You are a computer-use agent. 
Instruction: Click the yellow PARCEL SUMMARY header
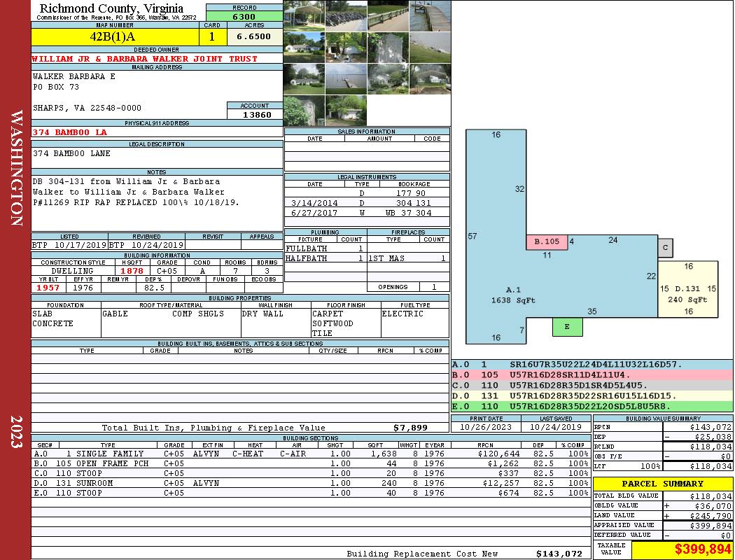pyautogui.click(x=662, y=484)
